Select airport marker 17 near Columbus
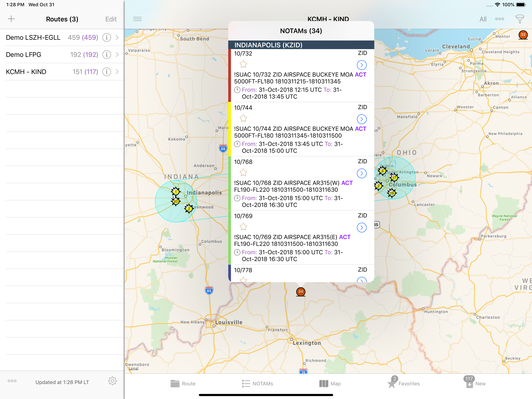Screen dimensions: 532x399 (394, 178)
